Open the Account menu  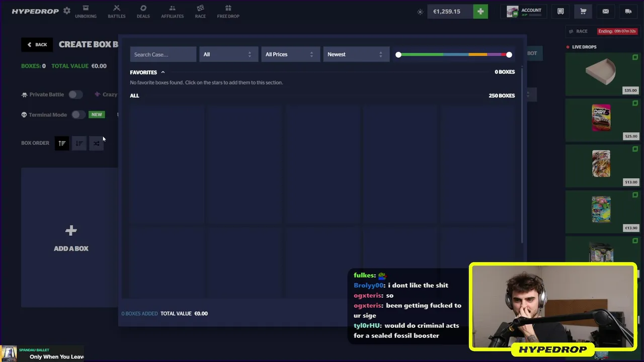(524, 12)
